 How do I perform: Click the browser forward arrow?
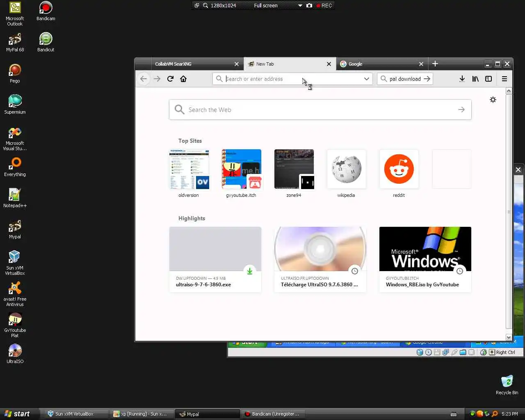point(157,79)
